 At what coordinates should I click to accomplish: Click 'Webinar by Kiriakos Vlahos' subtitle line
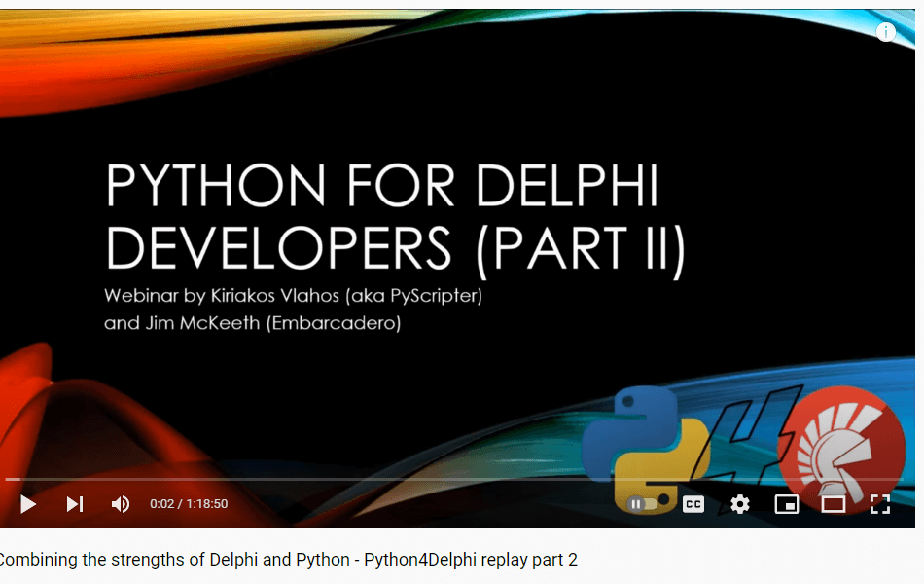pos(293,296)
